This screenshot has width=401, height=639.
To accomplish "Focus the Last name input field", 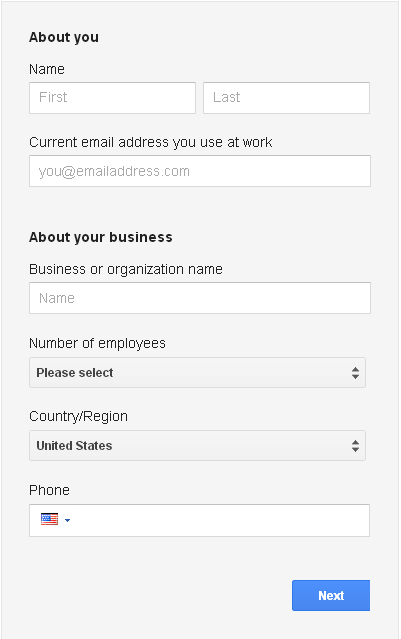I will (286, 98).
